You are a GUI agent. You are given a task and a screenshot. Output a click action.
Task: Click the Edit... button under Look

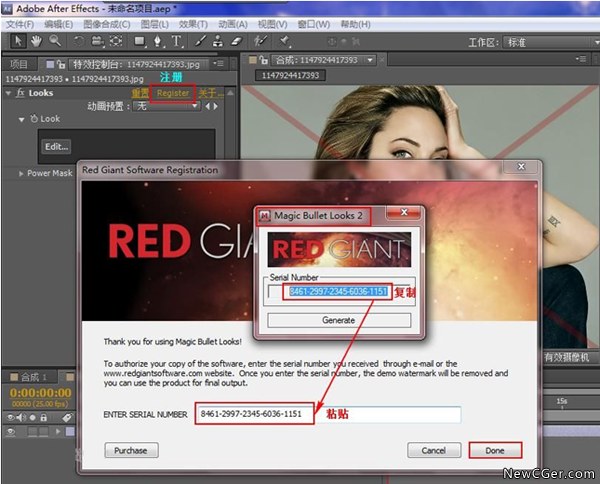click(56, 147)
